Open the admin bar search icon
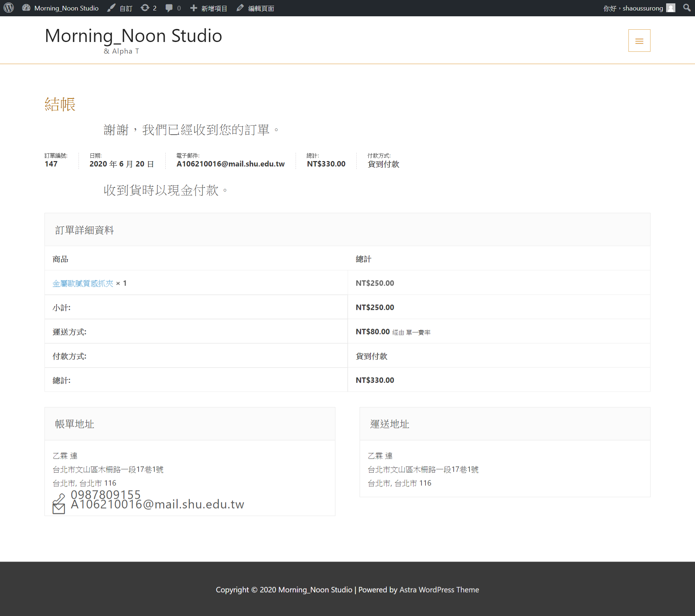 point(686,8)
